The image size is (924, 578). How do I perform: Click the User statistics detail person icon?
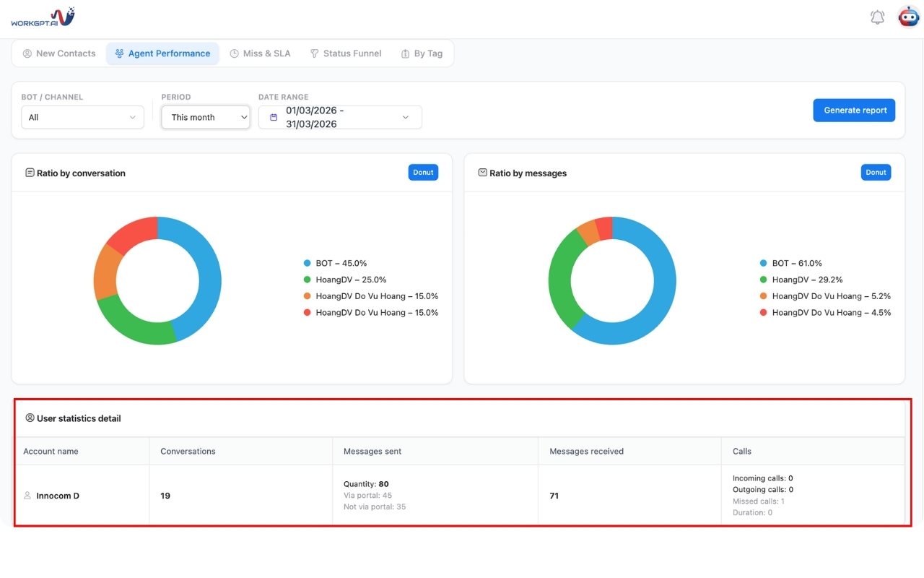click(x=30, y=418)
